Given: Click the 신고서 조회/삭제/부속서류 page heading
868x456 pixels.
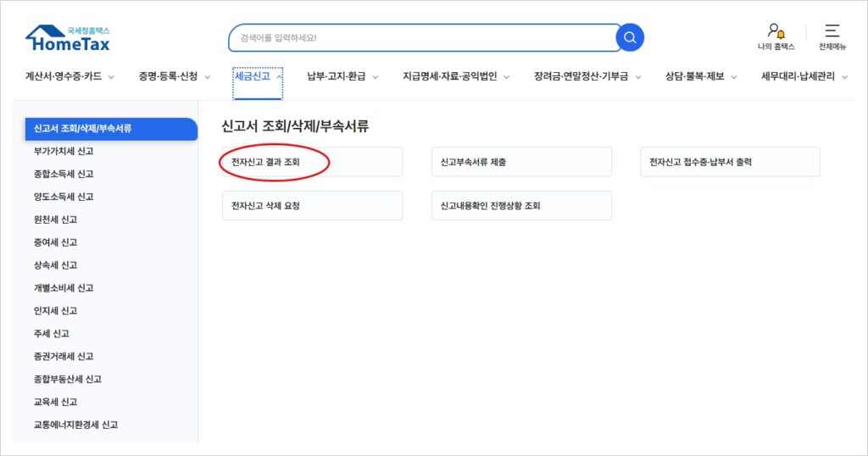Looking at the screenshot, I should point(295,126).
